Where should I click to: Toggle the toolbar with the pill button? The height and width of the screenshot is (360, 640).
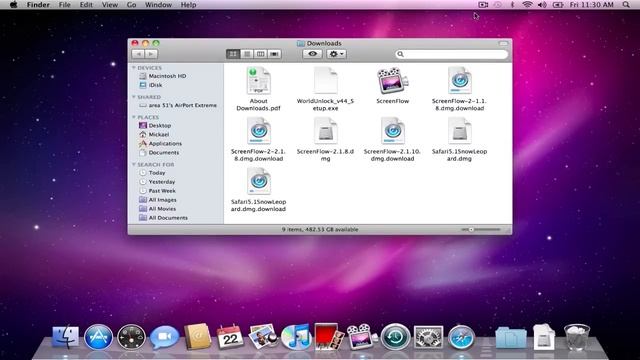point(503,43)
